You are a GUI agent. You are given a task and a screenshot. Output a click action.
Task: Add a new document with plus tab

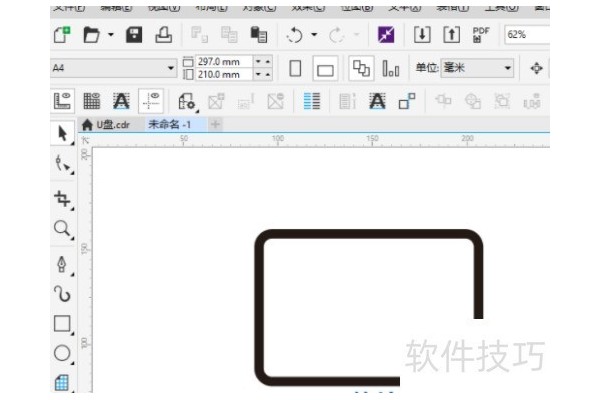click(x=215, y=124)
